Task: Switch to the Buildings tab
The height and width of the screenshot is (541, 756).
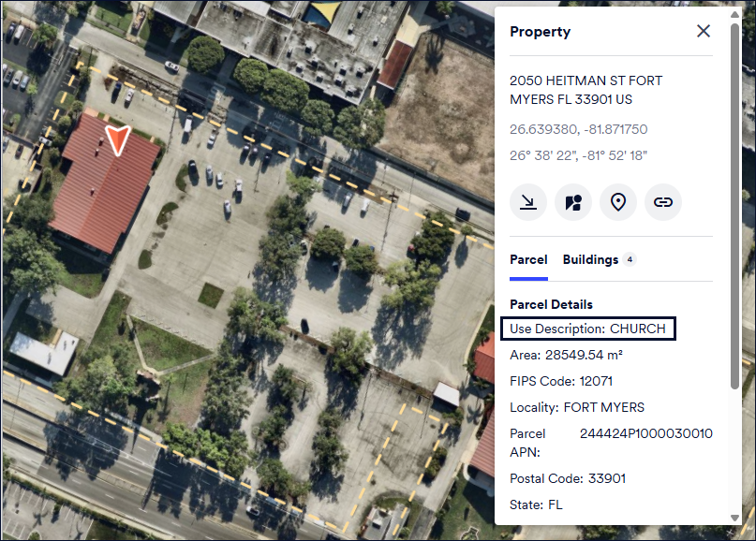Action: point(590,259)
